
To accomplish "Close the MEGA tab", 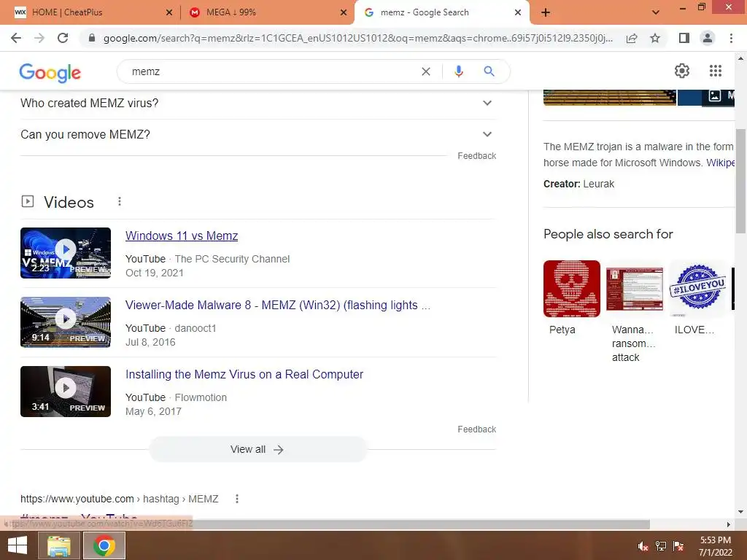I will pos(344,12).
